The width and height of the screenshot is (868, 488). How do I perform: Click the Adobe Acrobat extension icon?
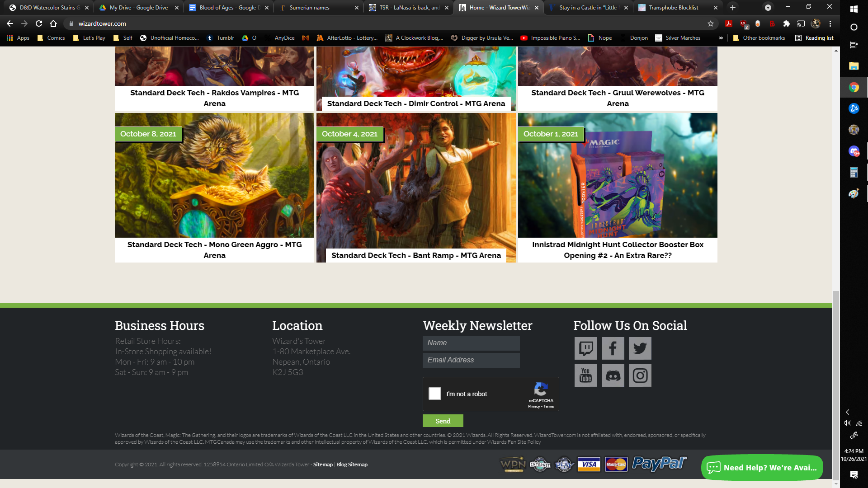(729, 23)
